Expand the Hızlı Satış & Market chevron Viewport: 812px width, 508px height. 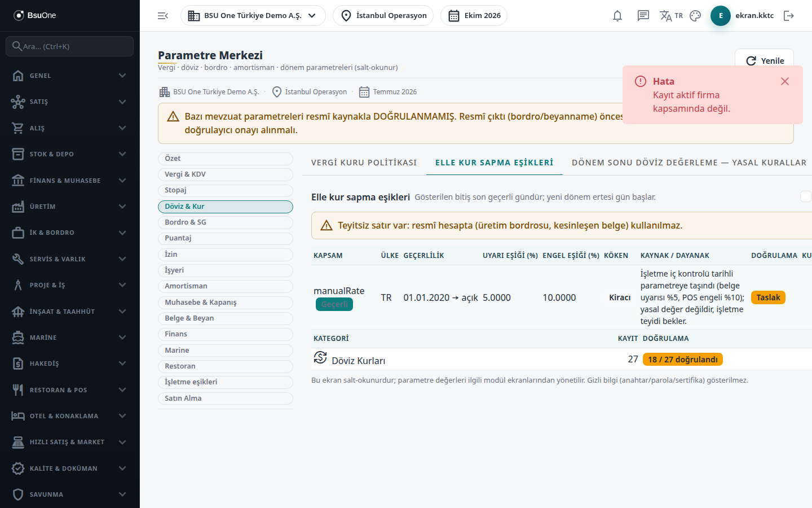pyautogui.click(x=122, y=442)
